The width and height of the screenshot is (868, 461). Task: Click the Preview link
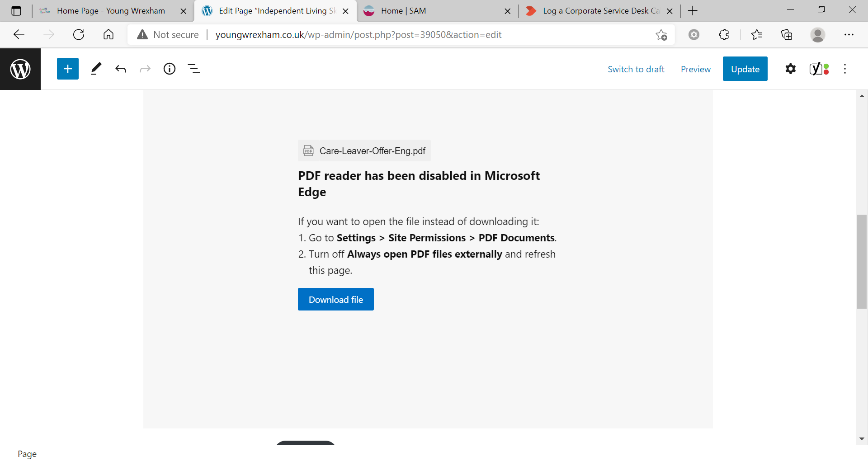695,69
